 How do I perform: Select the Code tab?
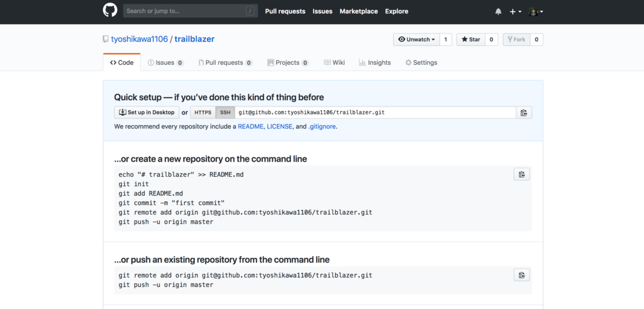coord(121,62)
